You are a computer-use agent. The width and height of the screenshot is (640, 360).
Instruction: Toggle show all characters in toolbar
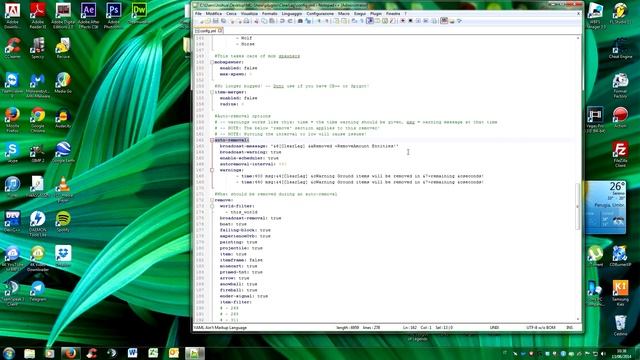[361, 21]
